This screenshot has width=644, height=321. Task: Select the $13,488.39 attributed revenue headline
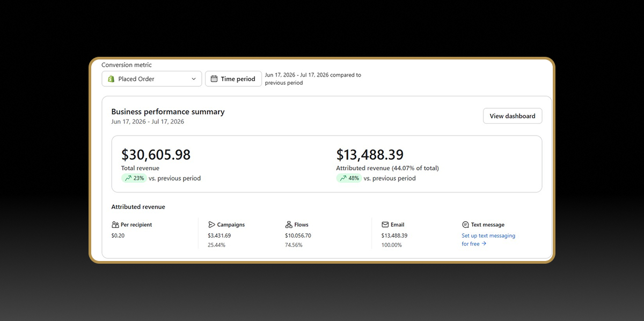coord(370,155)
